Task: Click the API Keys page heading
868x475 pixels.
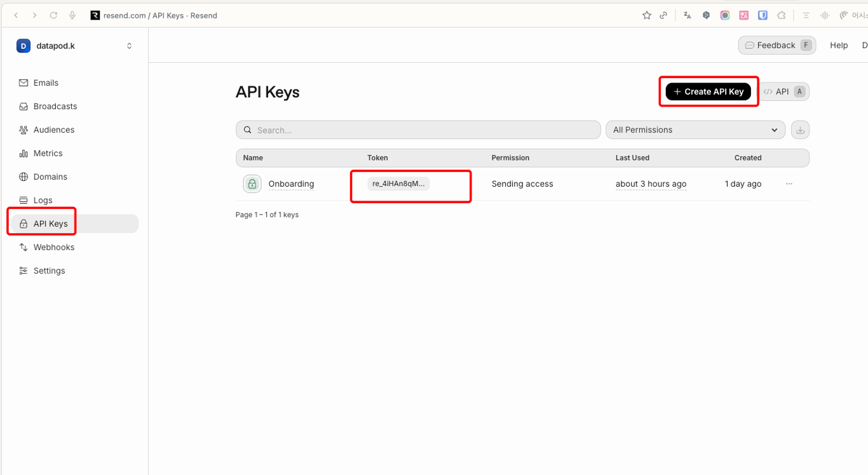Action: (x=268, y=92)
